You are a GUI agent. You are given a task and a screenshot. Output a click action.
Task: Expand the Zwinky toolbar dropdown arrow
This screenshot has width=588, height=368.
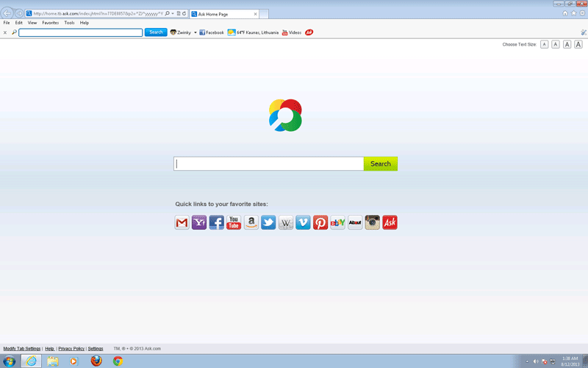click(x=196, y=32)
